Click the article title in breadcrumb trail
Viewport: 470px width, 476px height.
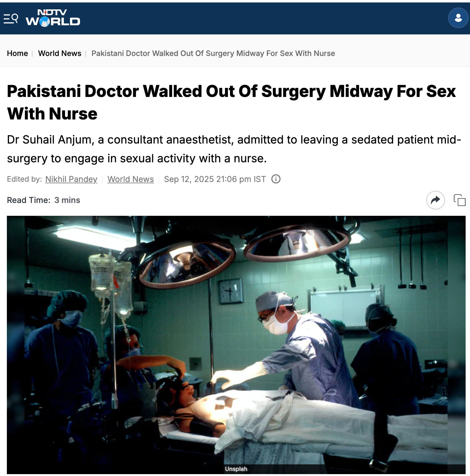tap(213, 53)
